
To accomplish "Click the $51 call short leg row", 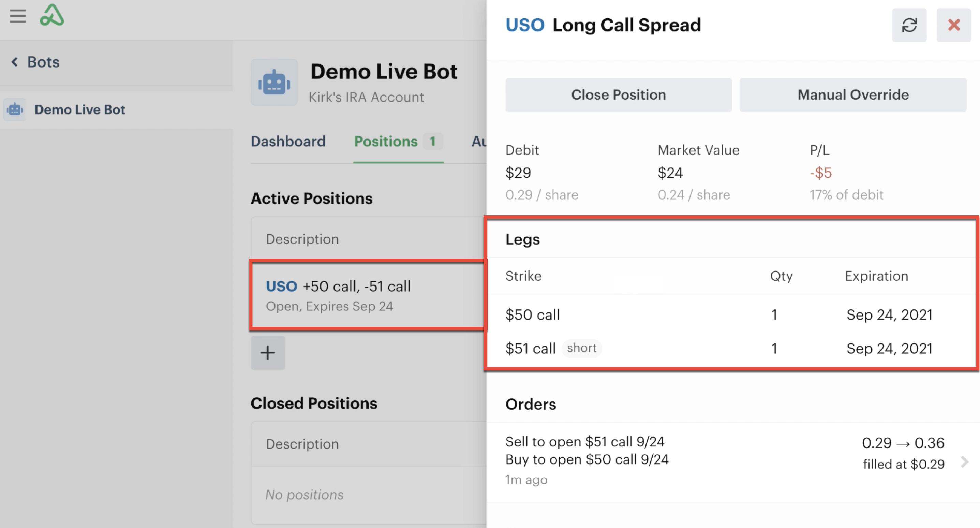I will click(x=733, y=348).
